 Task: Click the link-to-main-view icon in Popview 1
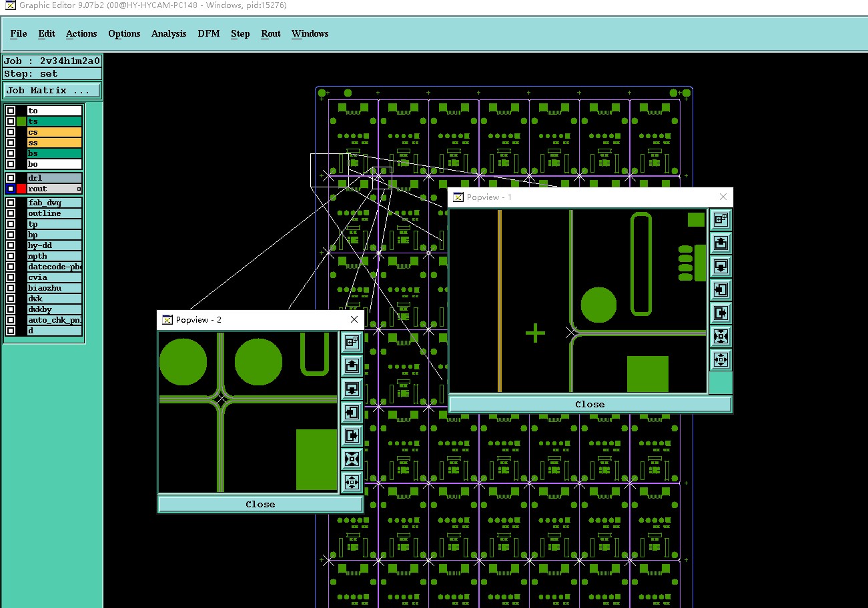(720, 219)
